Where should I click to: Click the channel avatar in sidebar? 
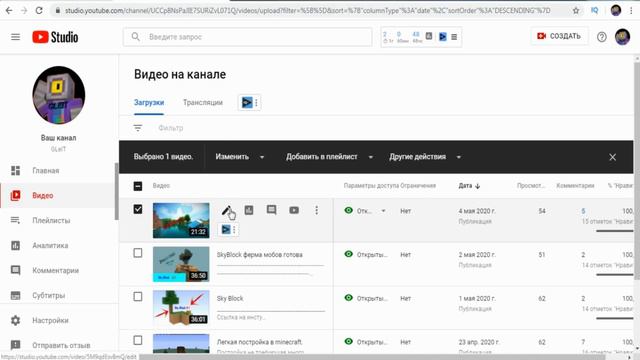(x=59, y=95)
